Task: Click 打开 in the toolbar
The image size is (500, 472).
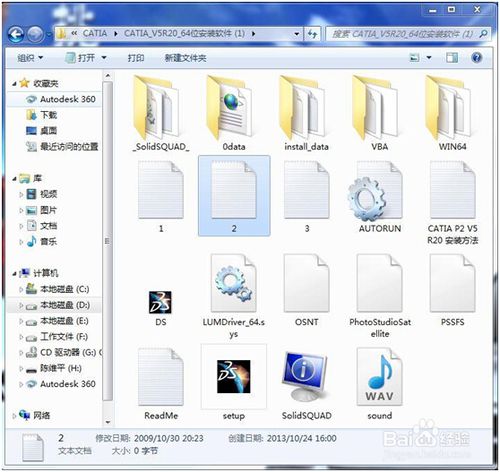Action: point(80,58)
